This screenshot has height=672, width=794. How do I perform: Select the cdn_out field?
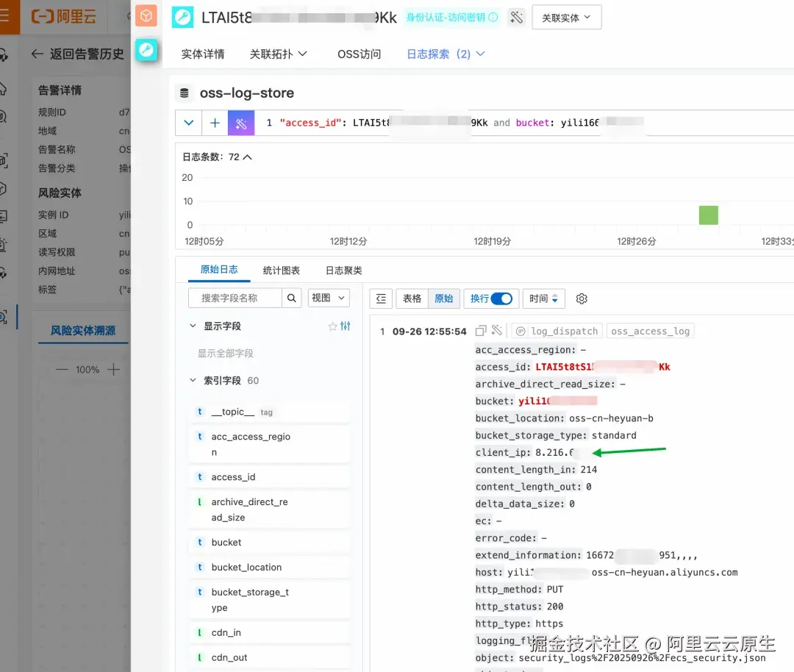[269, 657]
